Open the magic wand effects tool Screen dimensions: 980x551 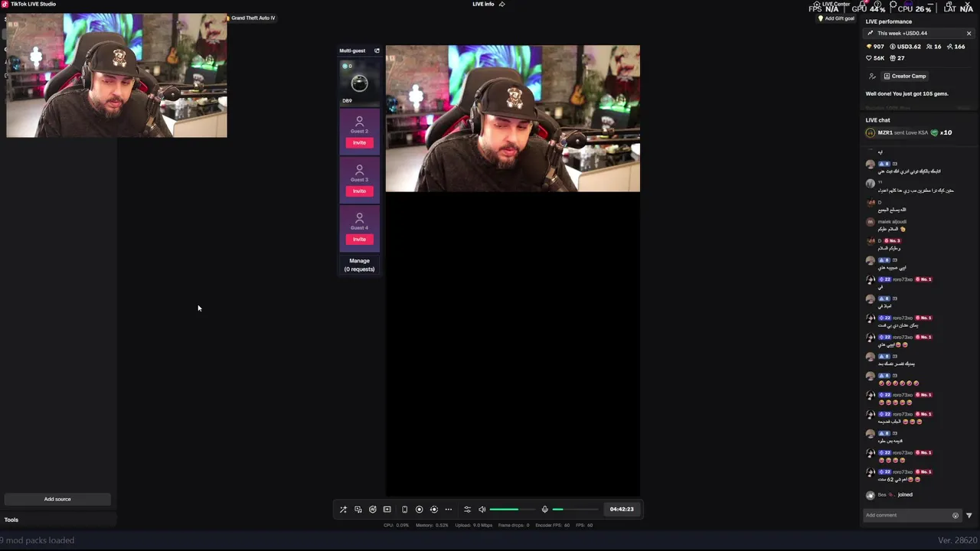coord(343,510)
